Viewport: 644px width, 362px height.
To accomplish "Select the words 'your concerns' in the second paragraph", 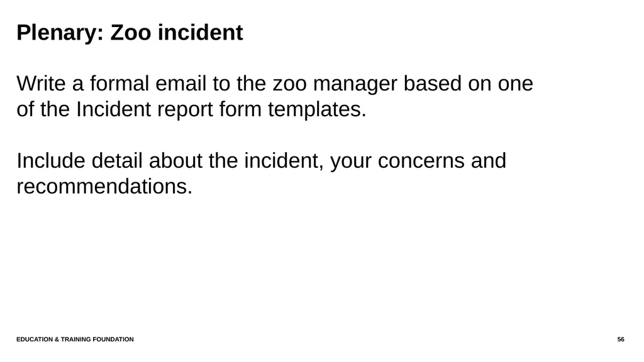I will click(x=397, y=162).
